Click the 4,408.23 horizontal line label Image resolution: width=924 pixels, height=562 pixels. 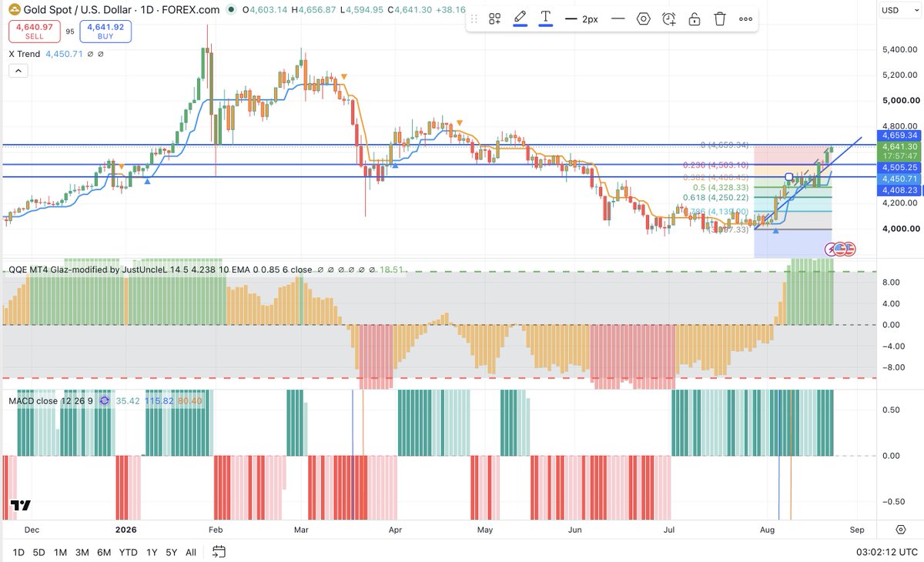tap(899, 189)
